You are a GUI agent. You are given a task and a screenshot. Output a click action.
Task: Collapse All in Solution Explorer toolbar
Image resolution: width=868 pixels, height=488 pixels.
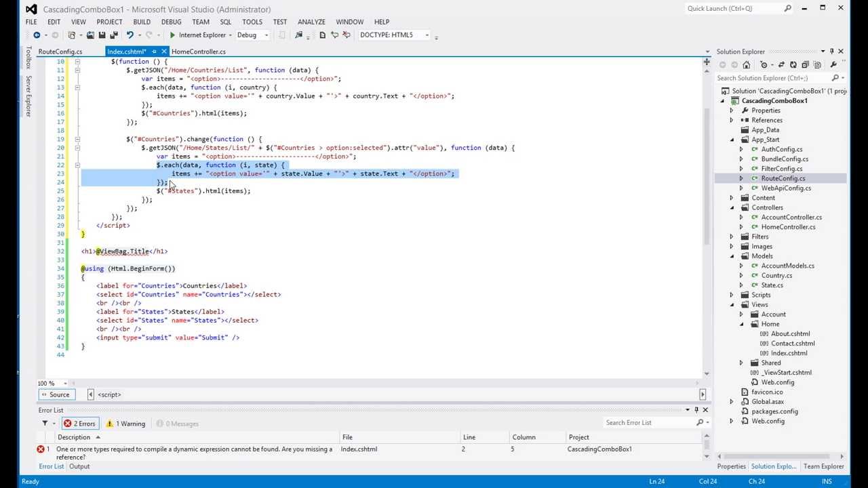805,65
